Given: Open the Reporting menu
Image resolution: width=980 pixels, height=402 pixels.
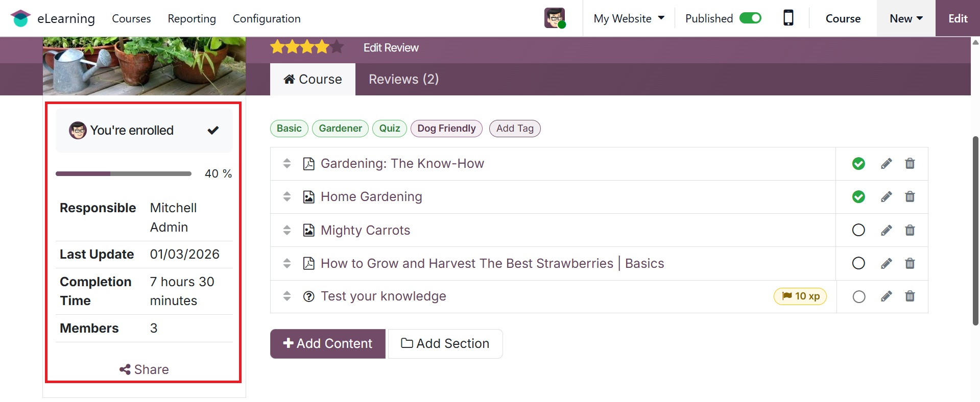Looking at the screenshot, I should click(x=192, y=18).
